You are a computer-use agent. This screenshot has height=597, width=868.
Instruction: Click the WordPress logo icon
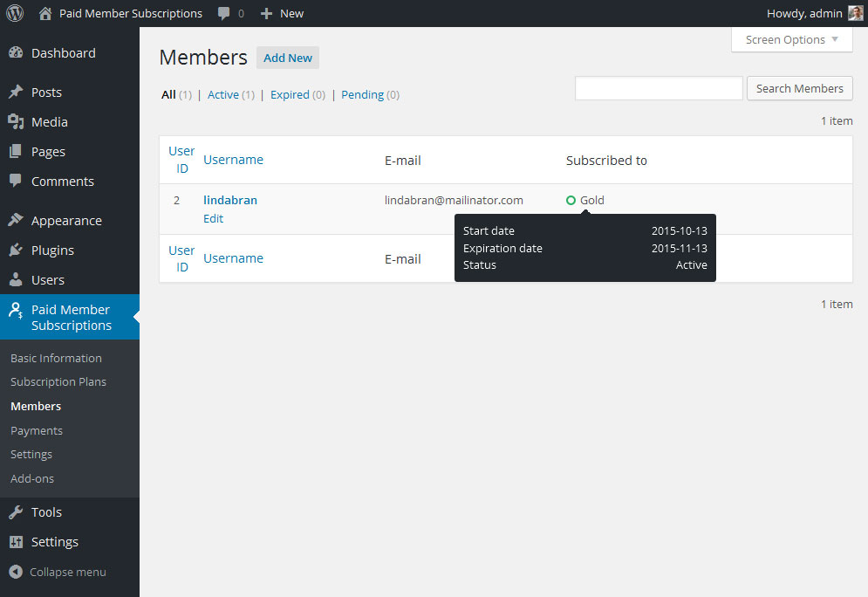15,13
